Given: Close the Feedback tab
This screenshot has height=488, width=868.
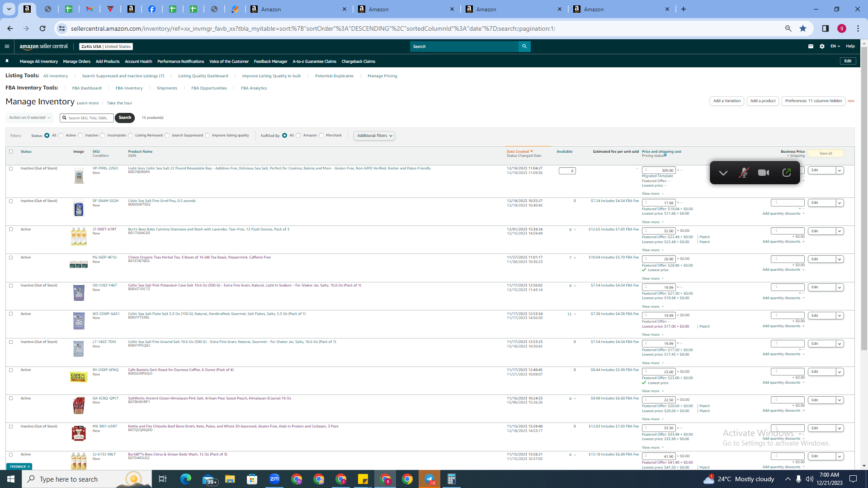Looking at the screenshot, I should (x=28, y=467).
